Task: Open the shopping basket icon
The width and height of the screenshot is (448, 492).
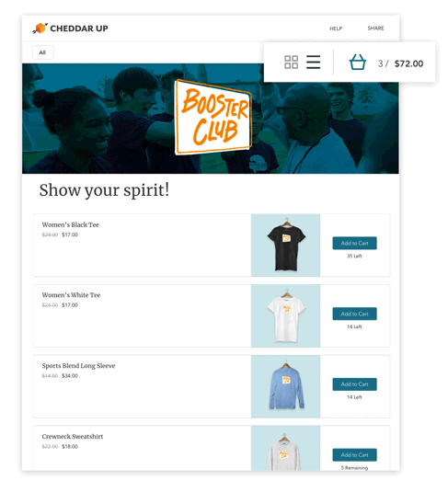Action: click(x=358, y=62)
